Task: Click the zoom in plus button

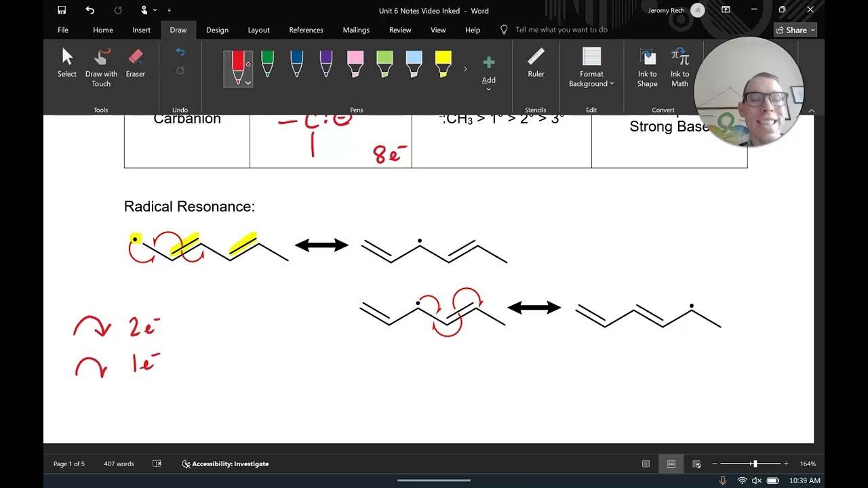Action: (x=786, y=464)
